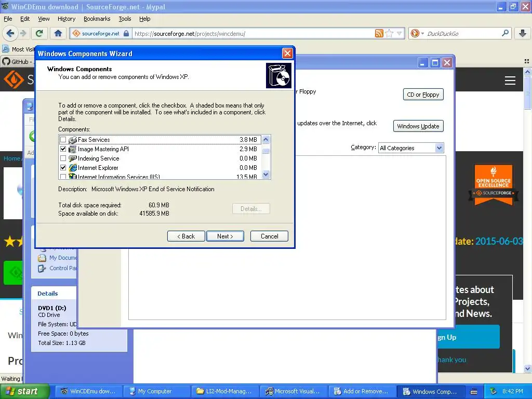The width and height of the screenshot is (532, 399).
Task: Check the Indexing Service checkbox
Action: (63, 158)
